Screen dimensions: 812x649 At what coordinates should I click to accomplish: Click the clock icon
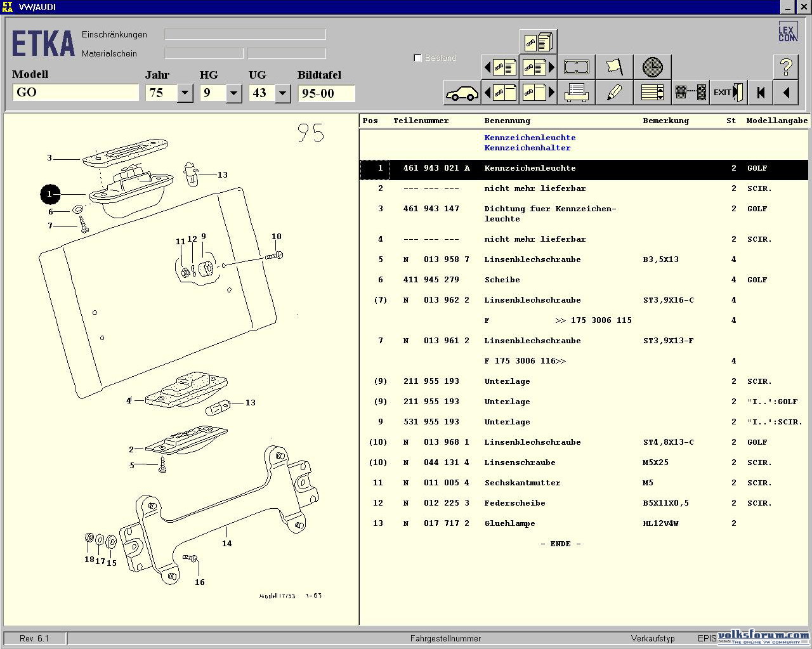pos(652,67)
